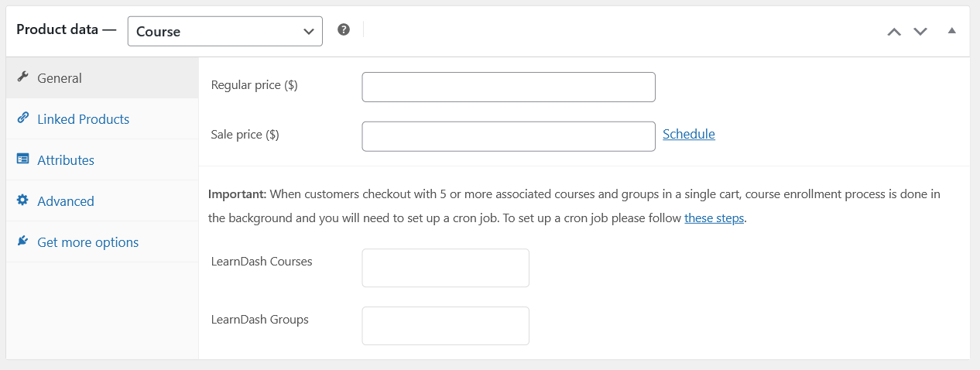Open the Course product type dropdown

pos(225,31)
